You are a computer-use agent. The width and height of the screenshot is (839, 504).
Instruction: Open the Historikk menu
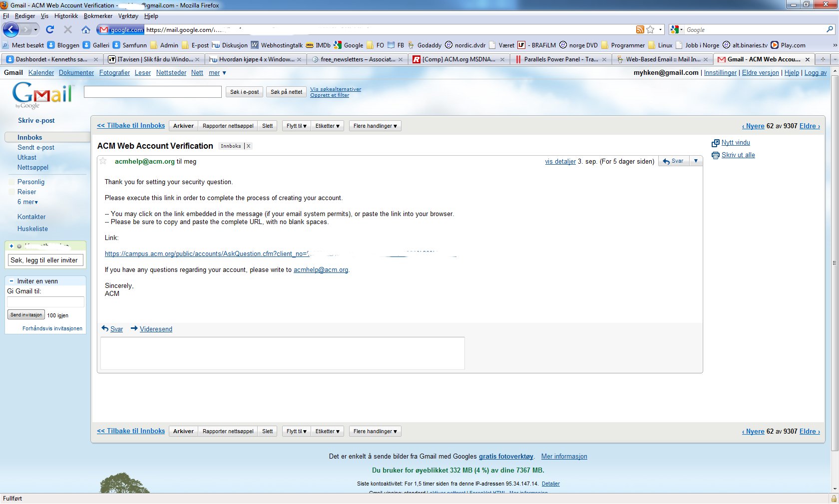tap(66, 16)
